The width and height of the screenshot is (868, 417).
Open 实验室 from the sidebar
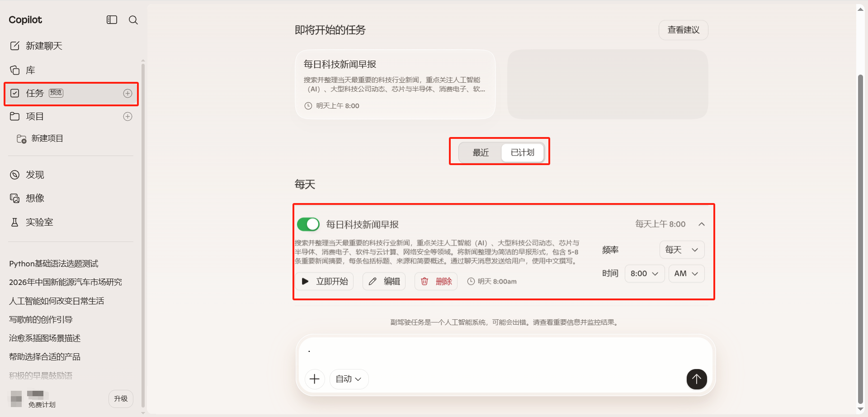(39, 222)
